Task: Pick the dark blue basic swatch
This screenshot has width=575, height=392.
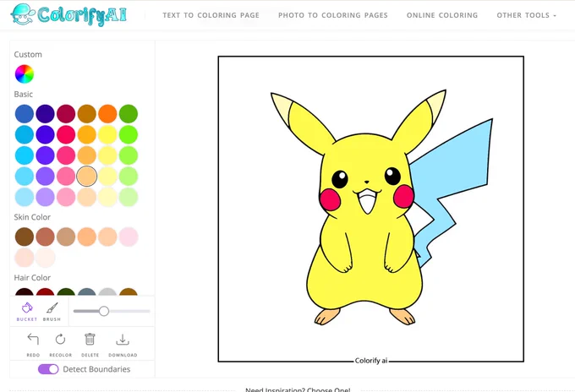Action: [25, 113]
